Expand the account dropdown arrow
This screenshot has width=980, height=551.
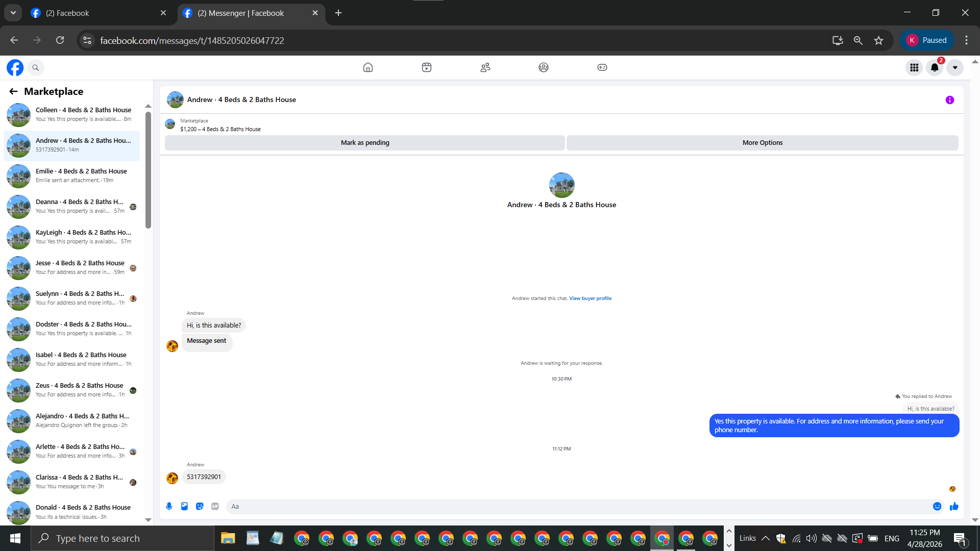pyautogui.click(x=955, y=67)
